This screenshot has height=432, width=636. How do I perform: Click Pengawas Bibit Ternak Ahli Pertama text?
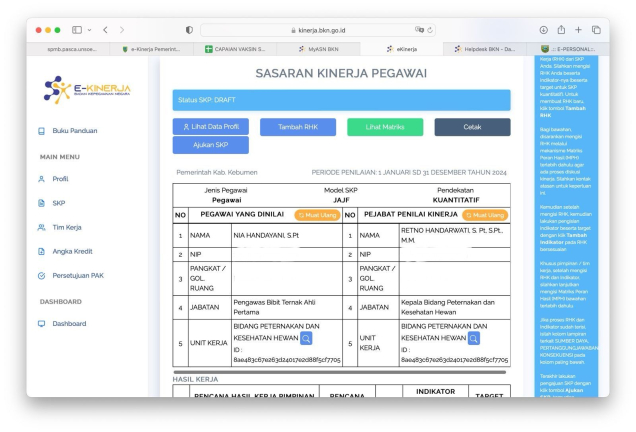tap(274, 307)
